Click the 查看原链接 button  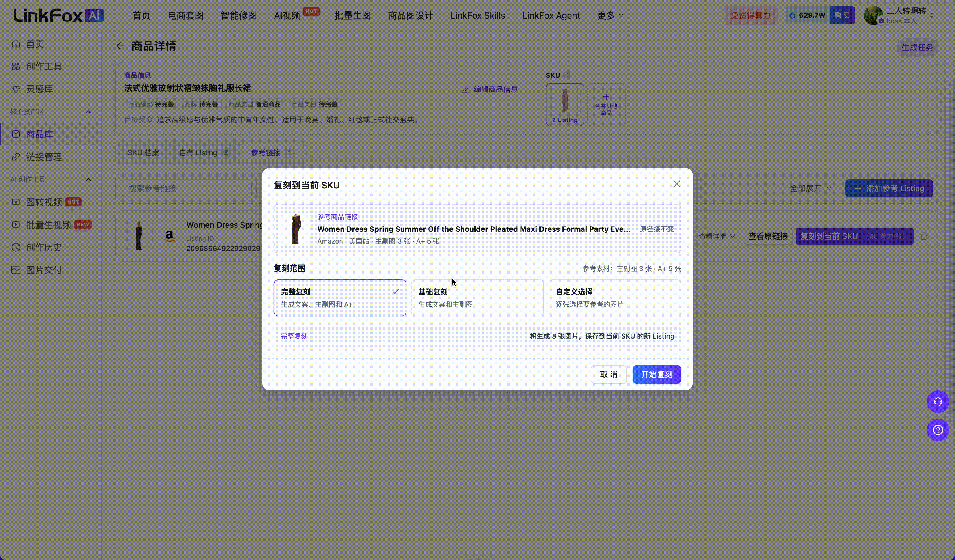(768, 236)
